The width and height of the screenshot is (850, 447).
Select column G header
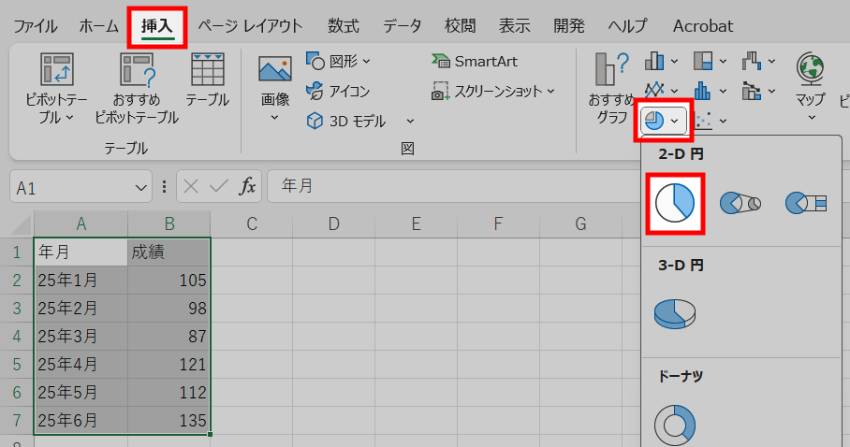tap(581, 224)
